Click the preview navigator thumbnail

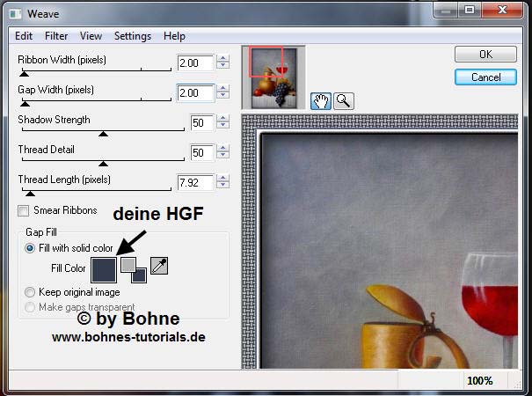(269, 77)
